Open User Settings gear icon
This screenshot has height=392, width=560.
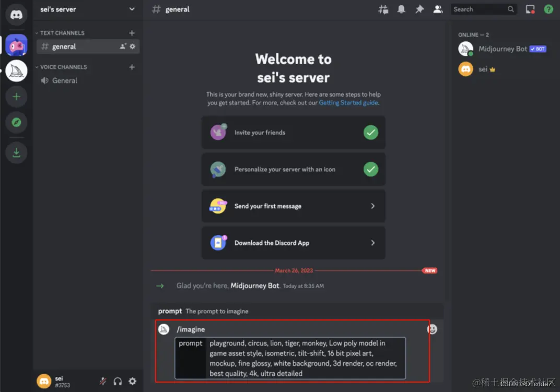pos(133,381)
